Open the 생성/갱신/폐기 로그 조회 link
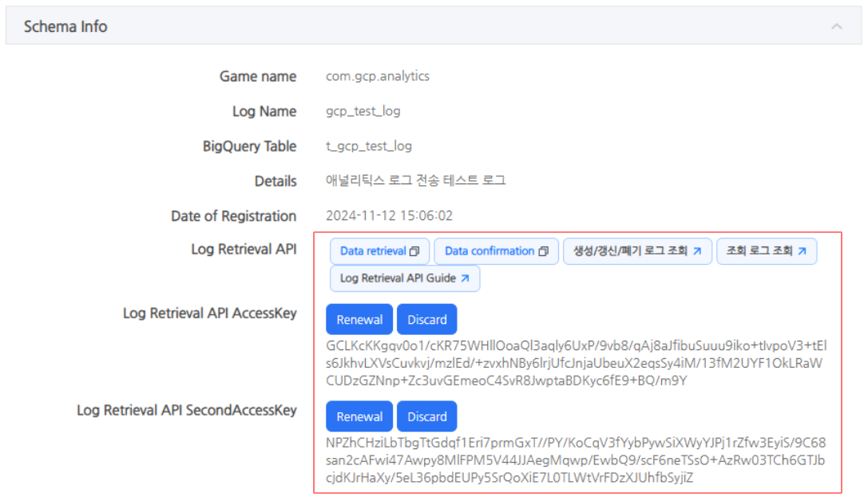868x501 pixels. pyautogui.click(x=629, y=251)
